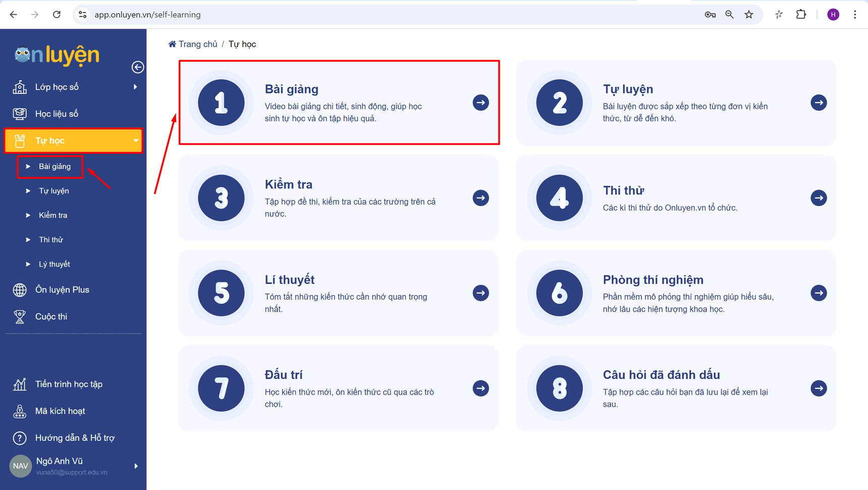Click the arrow icon on the Thi thử card
Image resolution: width=868 pixels, height=490 pixels.
(818, 198)
